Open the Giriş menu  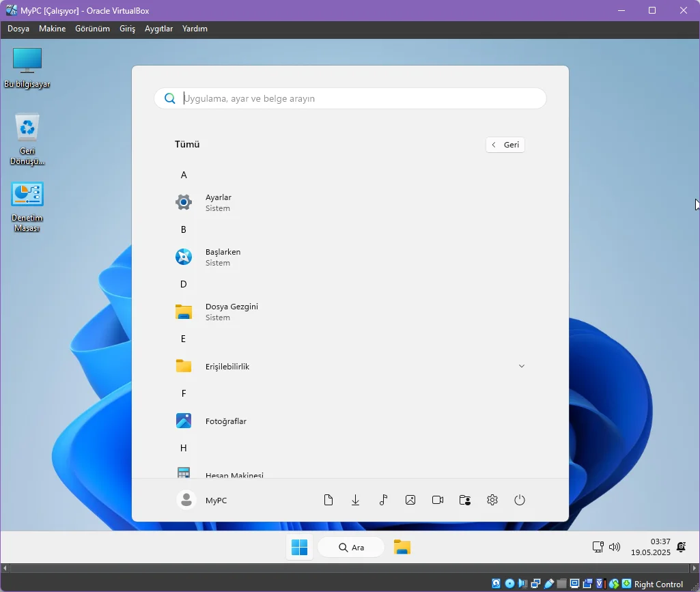click(127, 29)
